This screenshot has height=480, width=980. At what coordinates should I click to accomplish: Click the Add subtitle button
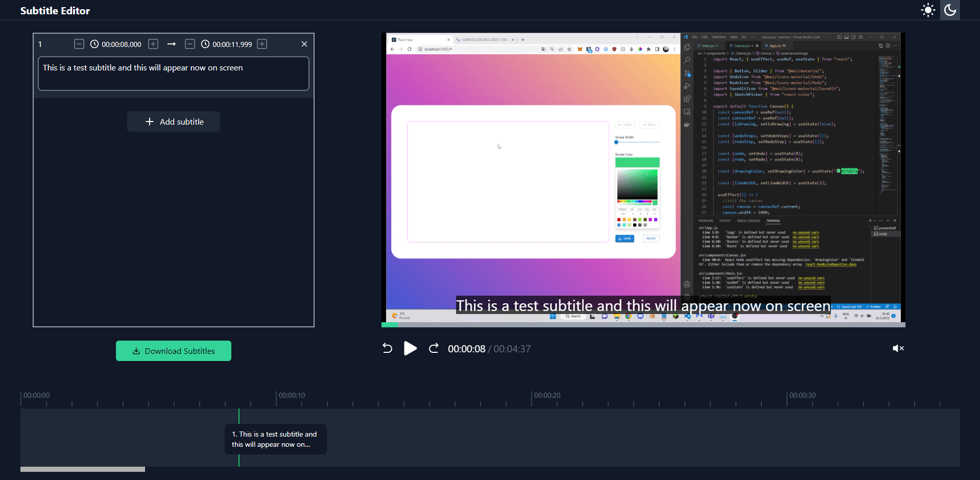pos(173,122)
